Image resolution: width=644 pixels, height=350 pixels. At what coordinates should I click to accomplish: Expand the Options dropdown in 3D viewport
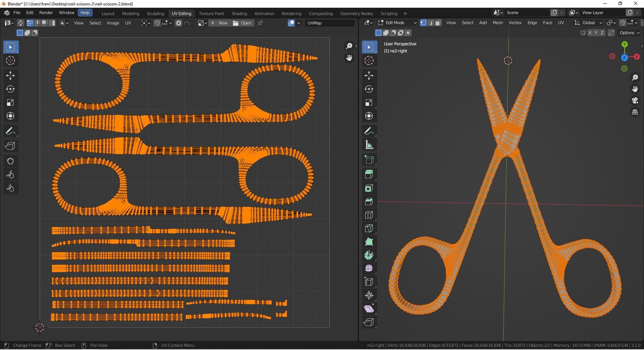click(630, 33)
